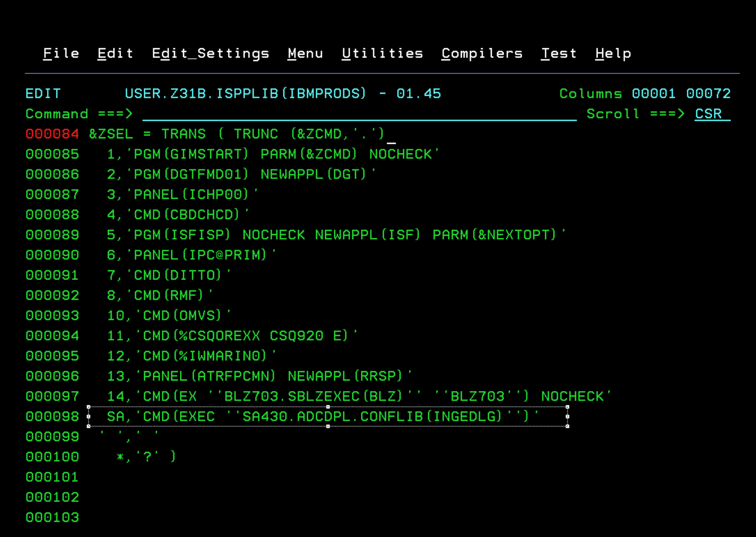Viewport: 756px width, 537px height.
Task: Click line number 000084 shown in red
Action: pos(52,134)
